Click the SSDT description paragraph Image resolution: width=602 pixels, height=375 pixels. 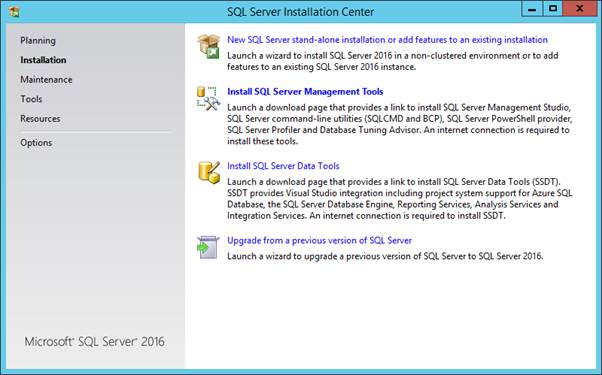click(400, 198)
